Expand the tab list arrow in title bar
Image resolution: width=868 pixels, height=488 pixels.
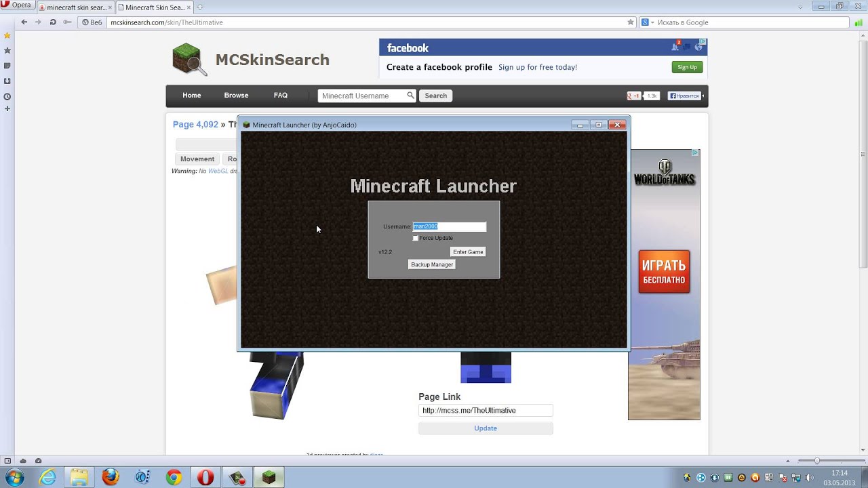coord(801,7)
